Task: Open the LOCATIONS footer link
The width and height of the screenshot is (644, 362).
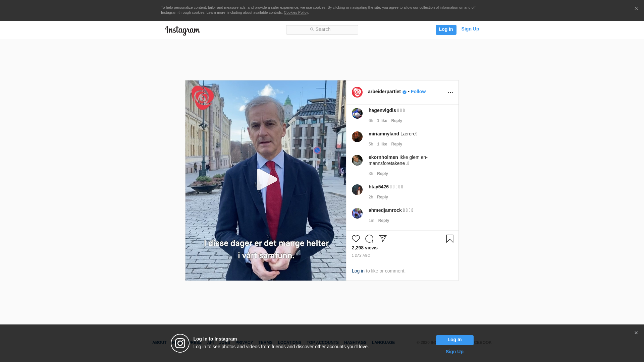Action: click(x=289, y=343)
